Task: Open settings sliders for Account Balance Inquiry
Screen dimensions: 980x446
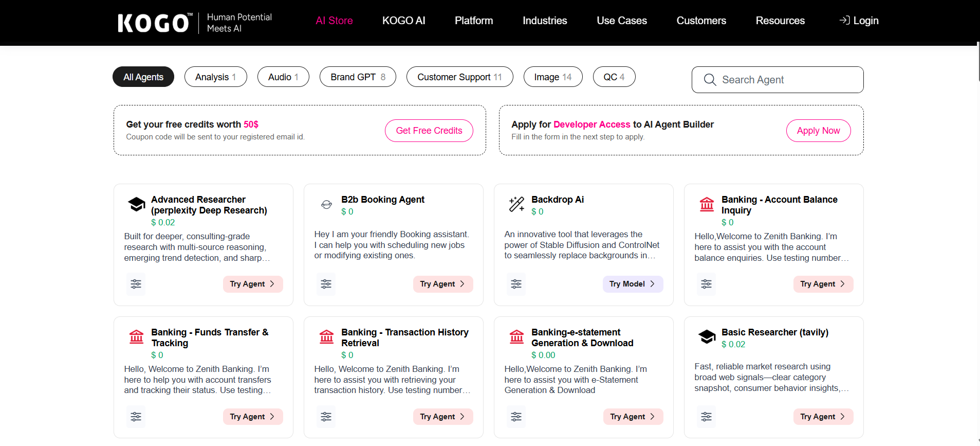Action: click(x=706, y=284)
